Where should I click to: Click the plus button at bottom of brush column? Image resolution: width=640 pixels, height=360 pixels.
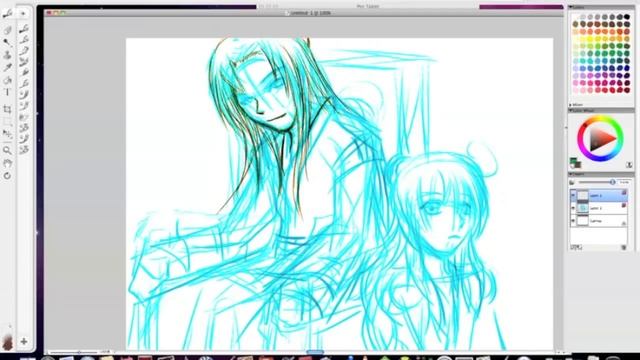tap(24, 341)
